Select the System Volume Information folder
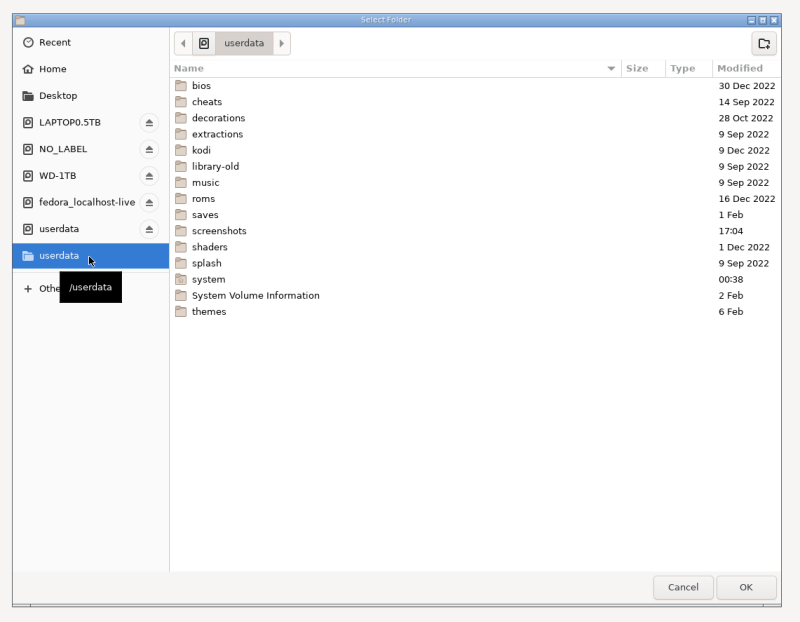 tap(474, 295)
